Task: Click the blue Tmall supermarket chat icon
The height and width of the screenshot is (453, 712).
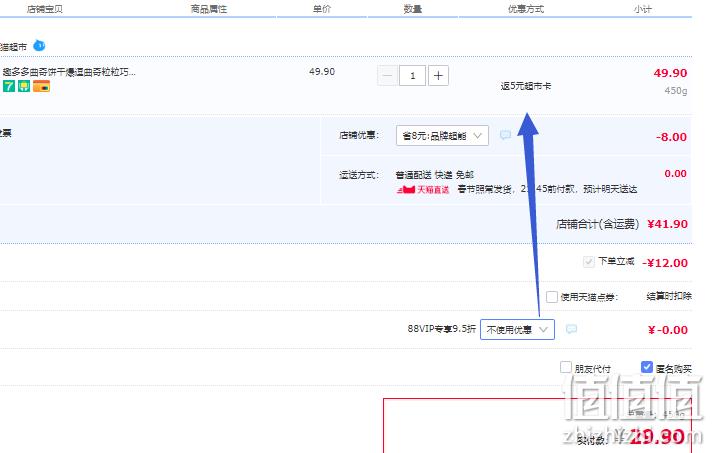Action: click(39, 45)
